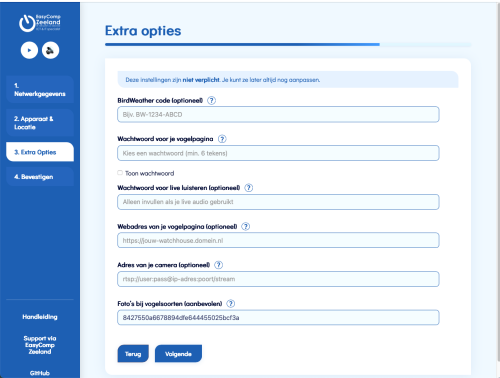Open the GitHub link in sidebar

click(40, 373)
